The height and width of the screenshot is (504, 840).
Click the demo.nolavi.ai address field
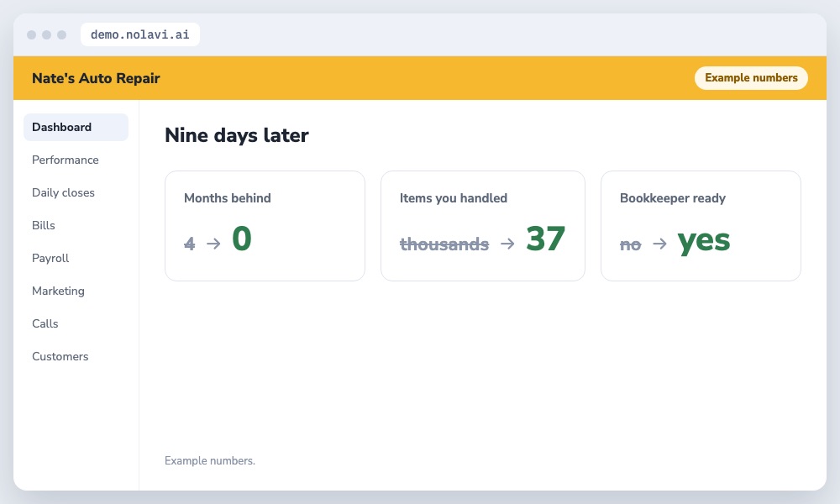[x=139, y=34]
